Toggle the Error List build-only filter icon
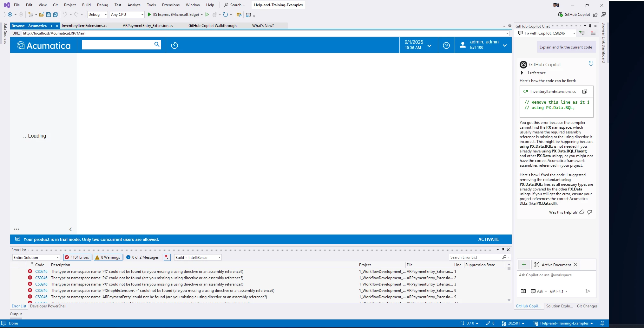The width and height of the screenshot is (644, 328). coord(167,257)
